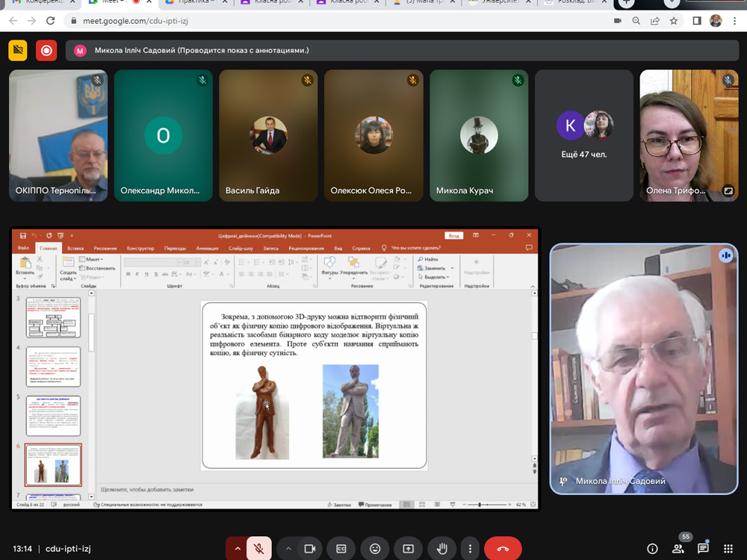Leave the call with the red hang-up button
The height and width of the screenshot is (560, 747).
pyautogui.click(x=503, y=549)
